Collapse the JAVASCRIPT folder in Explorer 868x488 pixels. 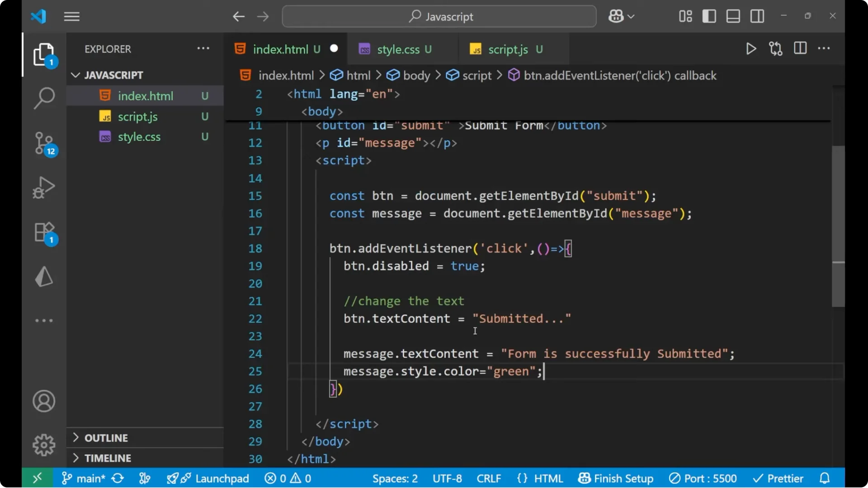75,75
